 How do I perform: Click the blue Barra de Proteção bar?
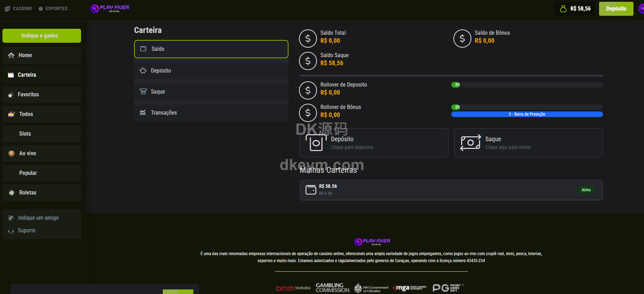click(527, 114)
